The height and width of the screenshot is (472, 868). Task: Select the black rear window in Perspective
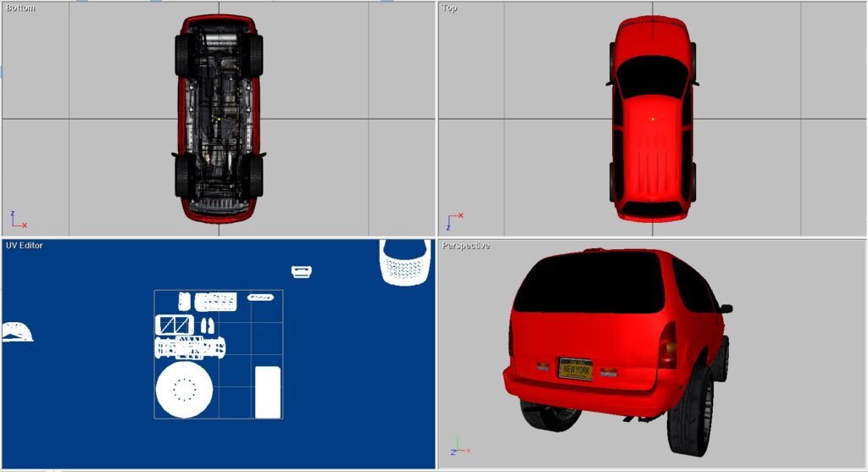pyautogui.click(x=589, y=282)
